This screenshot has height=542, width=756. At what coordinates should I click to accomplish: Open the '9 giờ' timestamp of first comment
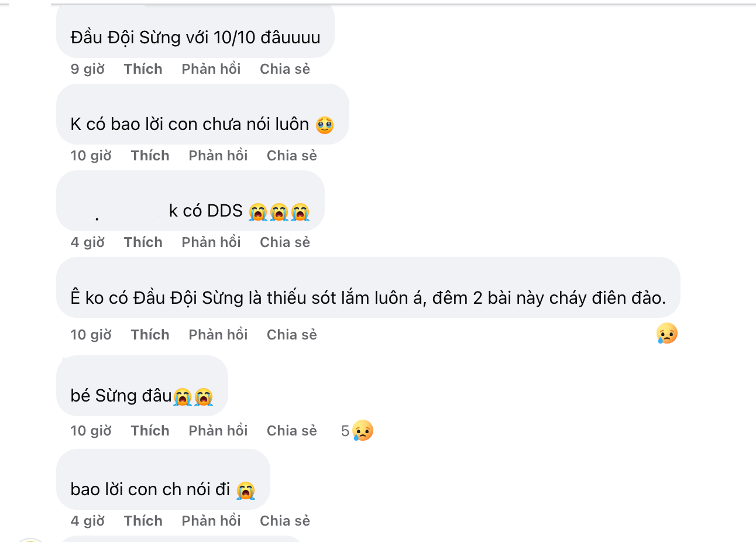point(88,69)
